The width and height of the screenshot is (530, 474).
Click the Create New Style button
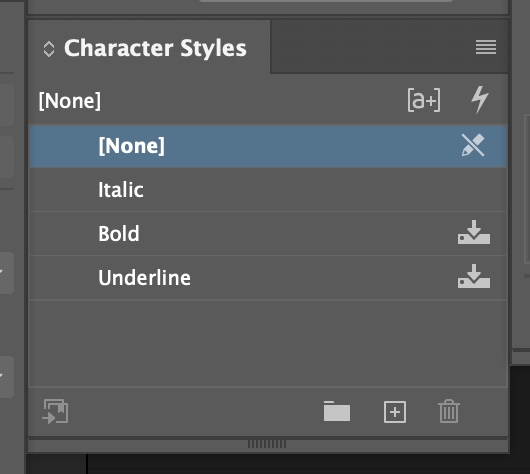click(395, 412)
